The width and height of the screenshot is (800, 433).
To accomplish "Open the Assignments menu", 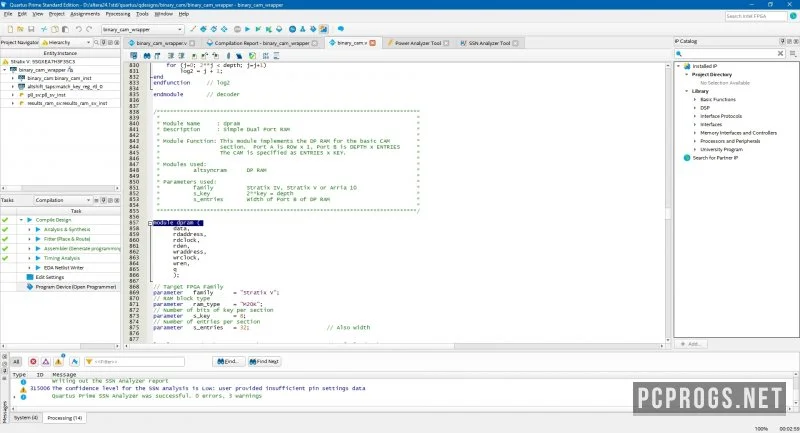I will click(85, 14).
